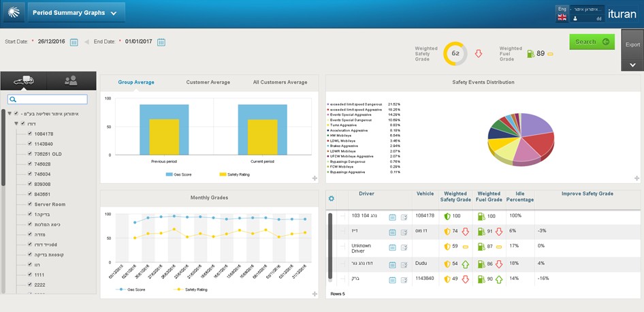This screenshot has height=312, width=644.
Task: Open the End Date calendar picker
Action: [x=161, y=42]
